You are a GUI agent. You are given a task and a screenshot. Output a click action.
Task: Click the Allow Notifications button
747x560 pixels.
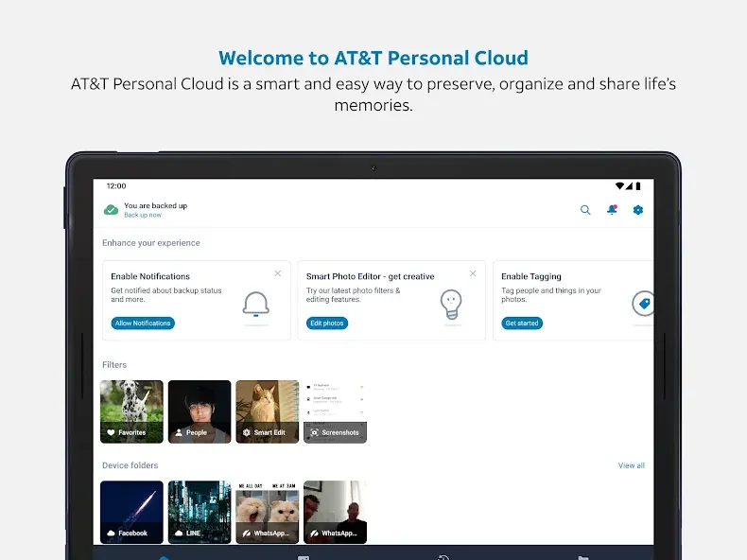[143, 324]
